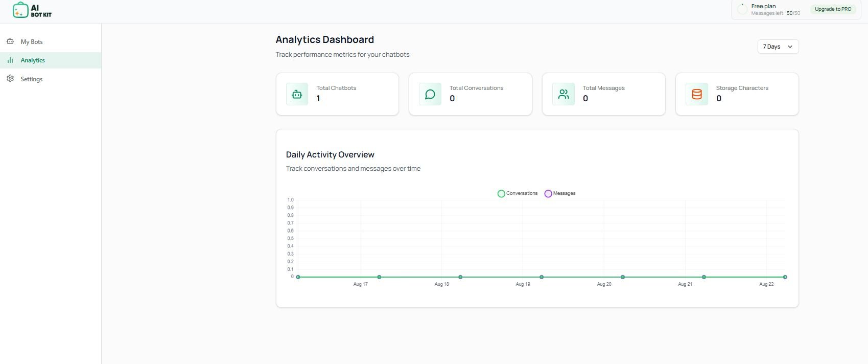
Task: Click the My Bots robot icon
Action: pos(10,41)
